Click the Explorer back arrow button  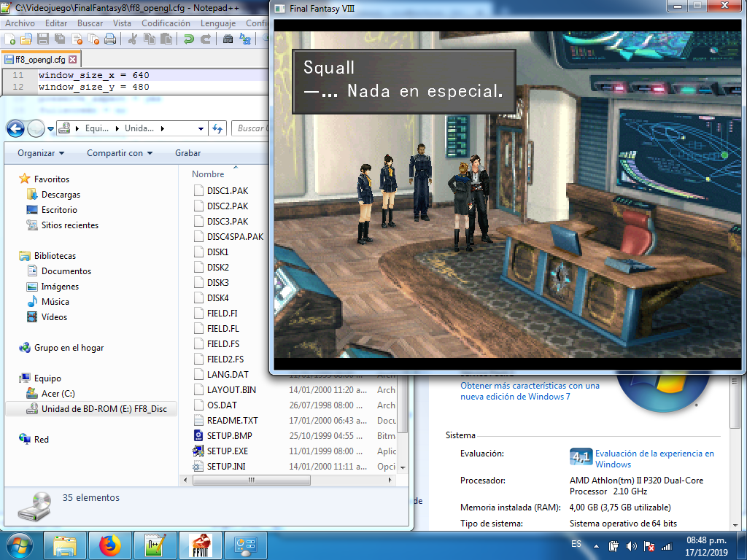[x=16, y=128]
